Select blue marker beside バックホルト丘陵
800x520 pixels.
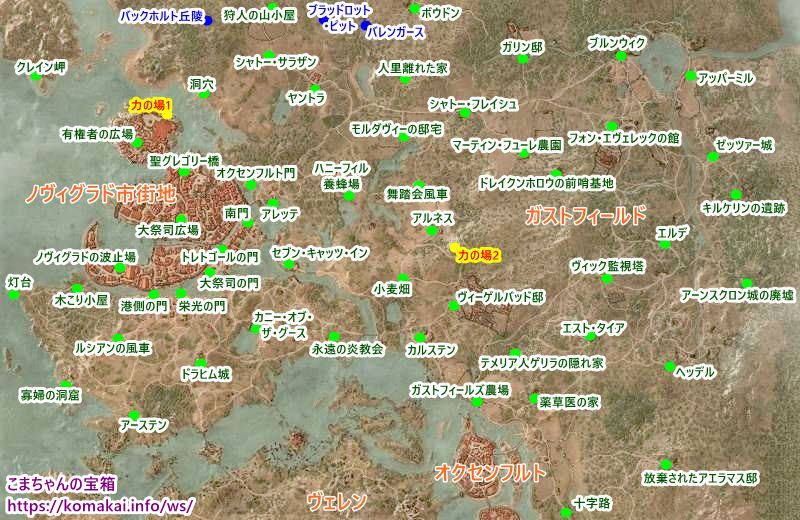click(x=208, y=18)
